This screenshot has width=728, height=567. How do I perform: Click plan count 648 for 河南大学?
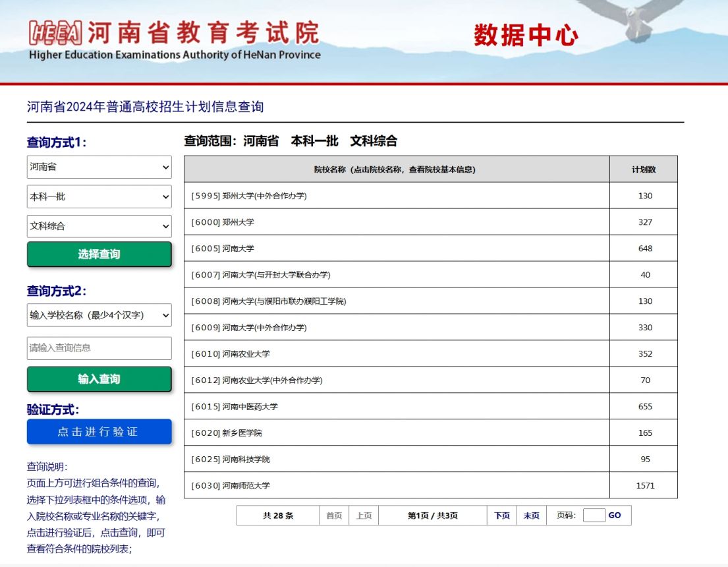pos(646,249)
